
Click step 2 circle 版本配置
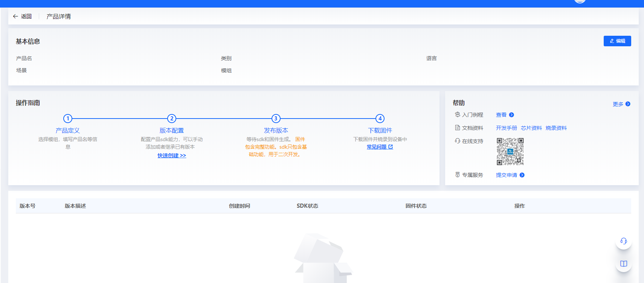tap(172, 119)
